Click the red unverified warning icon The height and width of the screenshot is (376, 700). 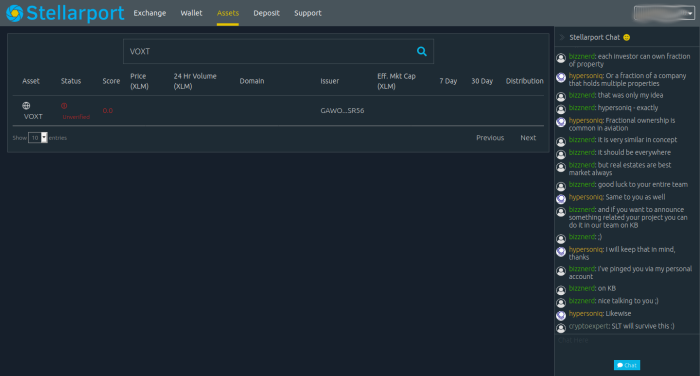(x=64, y=106)
